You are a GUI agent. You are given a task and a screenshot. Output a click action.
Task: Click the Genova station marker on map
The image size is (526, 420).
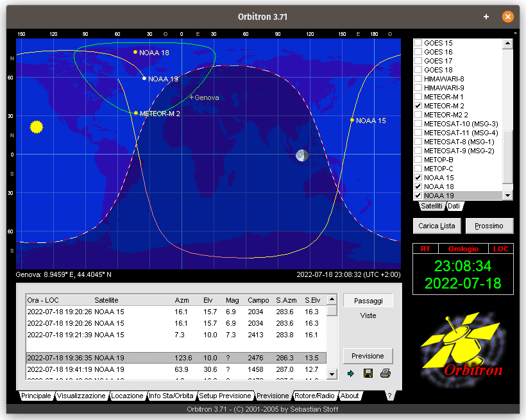click(192, 97)
